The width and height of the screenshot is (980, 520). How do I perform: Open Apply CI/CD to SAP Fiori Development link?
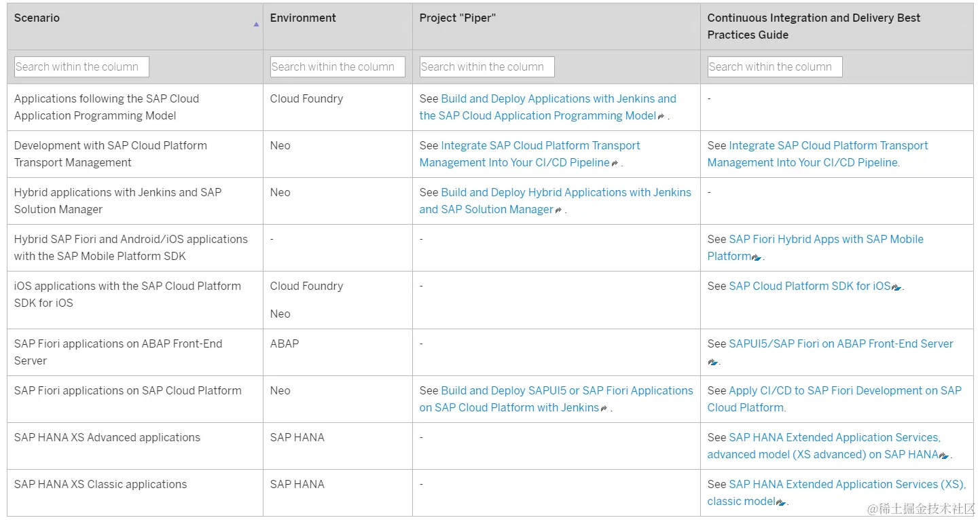point(844,391)
